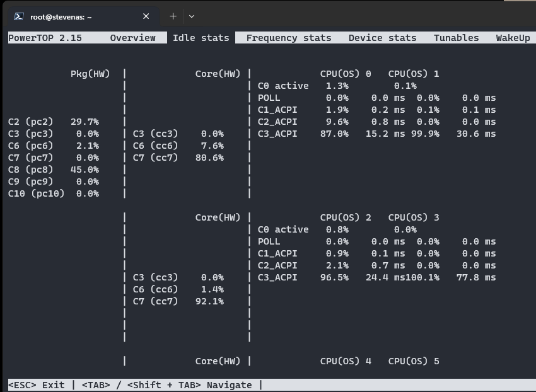The width and height of the screenshot is (536, 392).
Task: Click the 77.8 ms duration value
Action: click(x=476, y=277)
